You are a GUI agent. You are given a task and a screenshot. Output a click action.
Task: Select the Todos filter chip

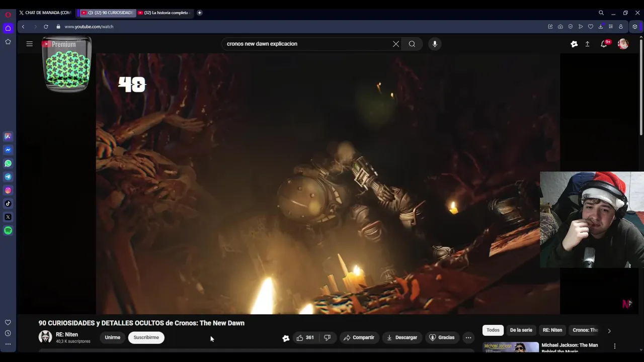(x=493, y=330)
